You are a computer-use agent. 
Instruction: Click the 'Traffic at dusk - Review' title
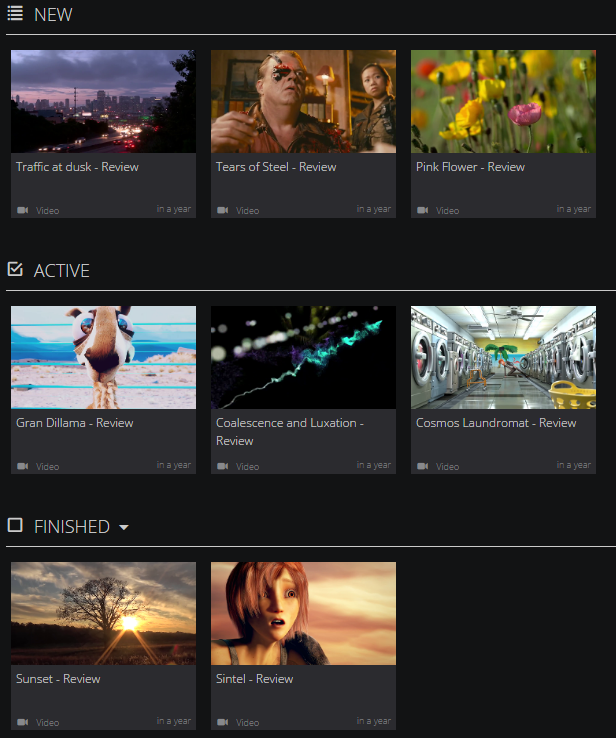77,167
